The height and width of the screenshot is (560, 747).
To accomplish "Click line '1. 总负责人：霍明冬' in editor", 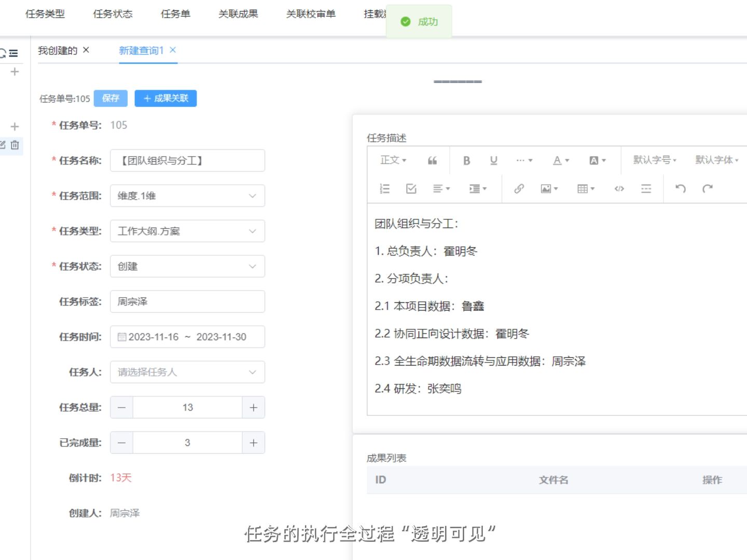I will point(426,251).
